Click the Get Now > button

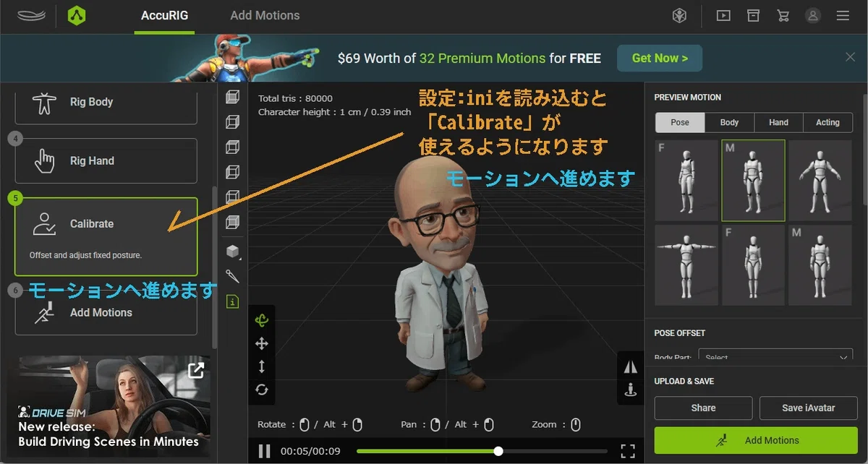pos(660,58)
